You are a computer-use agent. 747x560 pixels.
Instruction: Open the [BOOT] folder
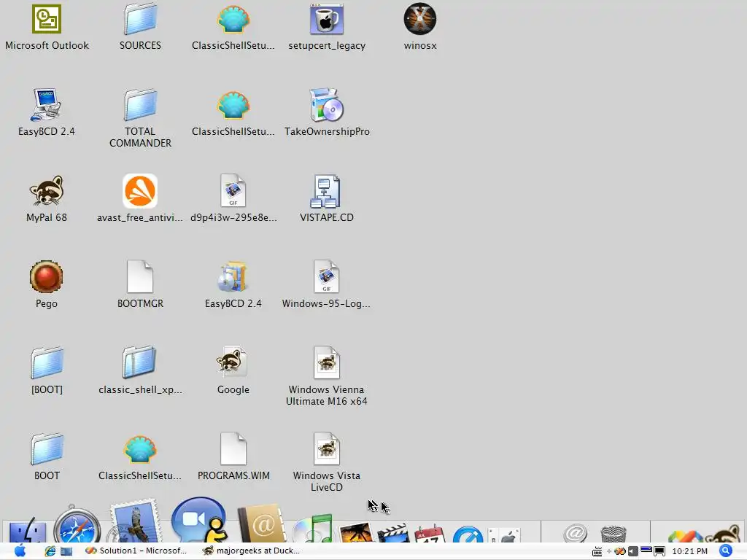(47, 371)
